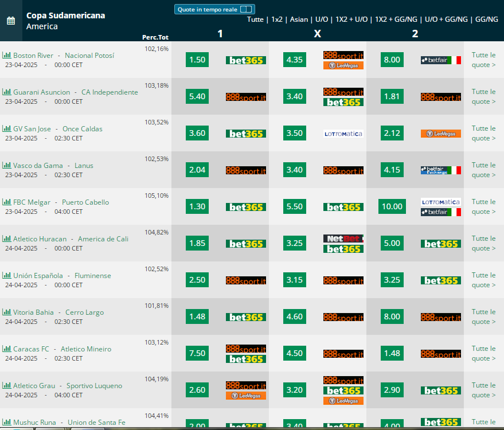Click betfair Exchange logo for Lanus win
The height and width of the screenshot is (430, 504).
(441, 170)
